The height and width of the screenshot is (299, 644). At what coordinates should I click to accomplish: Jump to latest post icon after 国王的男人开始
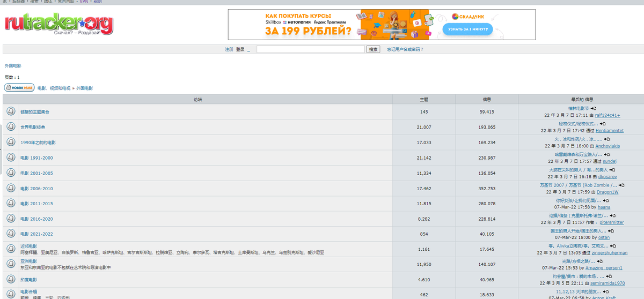click(611, 231)
